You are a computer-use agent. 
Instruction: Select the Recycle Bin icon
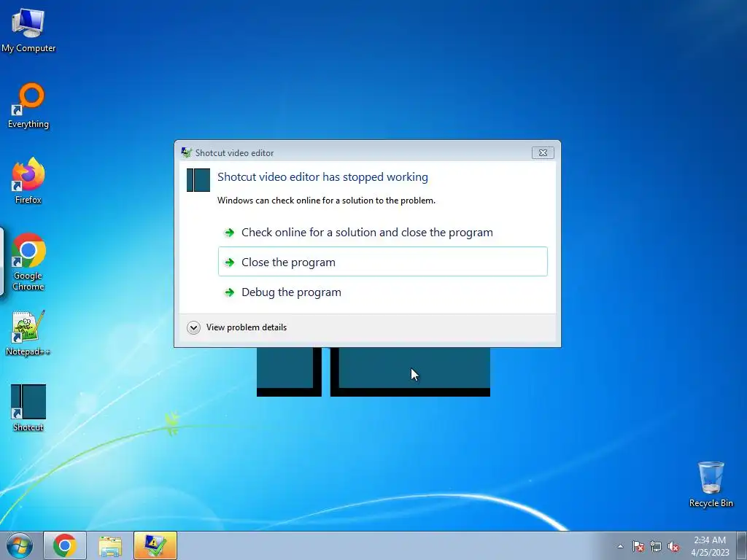[x=711, y=484]
